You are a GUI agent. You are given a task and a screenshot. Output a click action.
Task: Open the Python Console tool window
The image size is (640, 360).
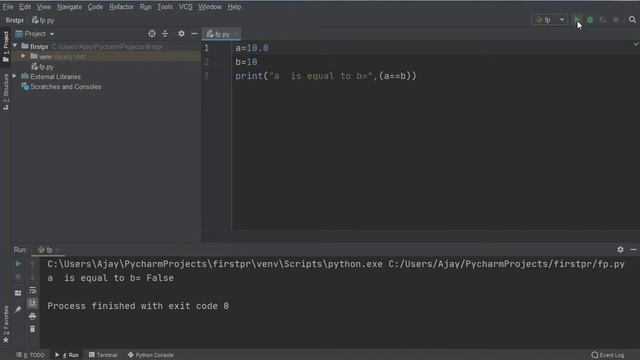(151, 355)
